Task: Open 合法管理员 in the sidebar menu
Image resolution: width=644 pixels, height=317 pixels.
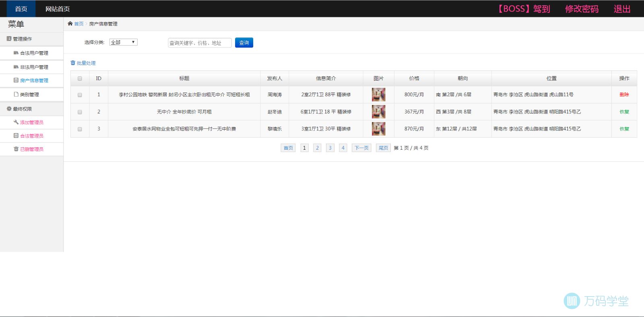Action: pos(32,136)
